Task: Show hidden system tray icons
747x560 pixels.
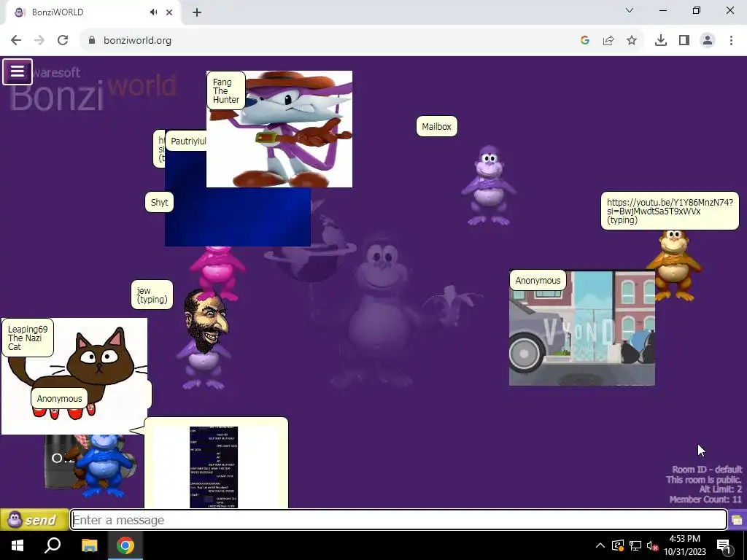Action: 600,545
